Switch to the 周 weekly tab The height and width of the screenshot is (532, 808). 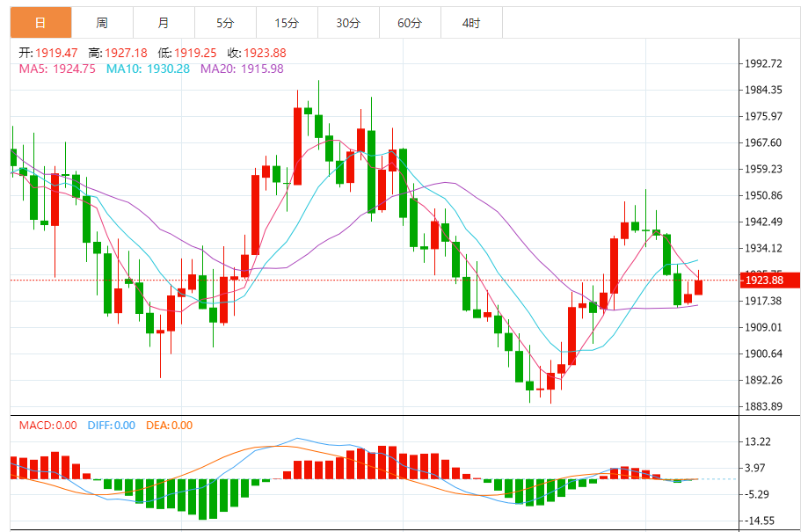click(102, 23)
